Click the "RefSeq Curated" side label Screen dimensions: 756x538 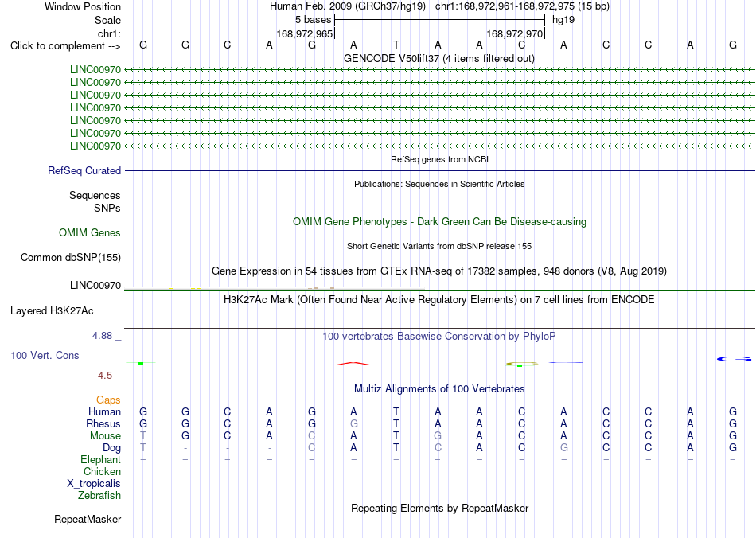pos(84,170)
